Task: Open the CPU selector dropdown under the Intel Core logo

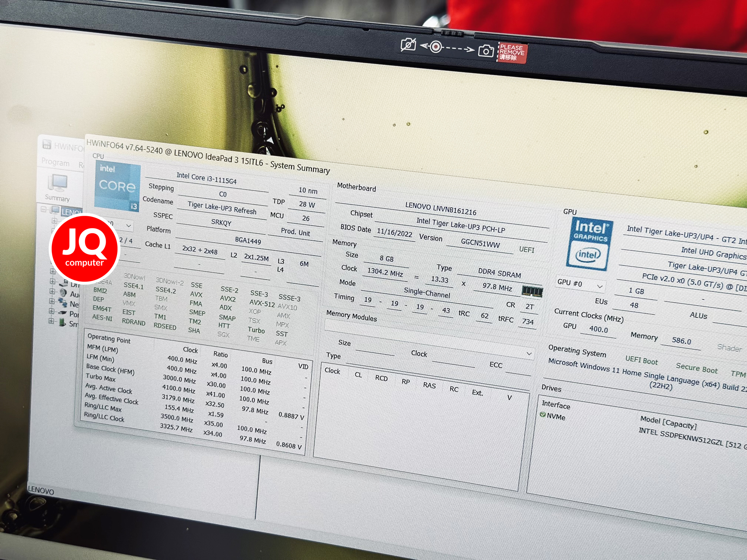Action: tap(128, 225)
